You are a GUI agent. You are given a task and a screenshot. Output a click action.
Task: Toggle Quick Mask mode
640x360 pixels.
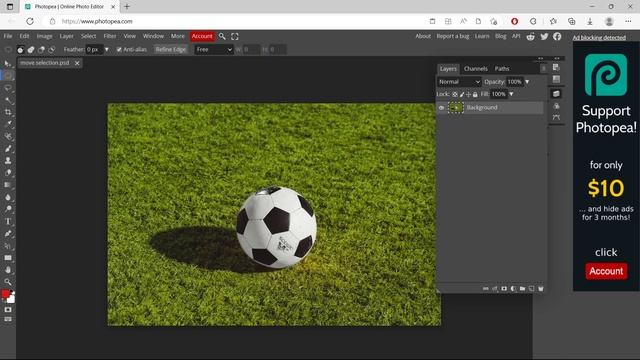click(8, 310)
